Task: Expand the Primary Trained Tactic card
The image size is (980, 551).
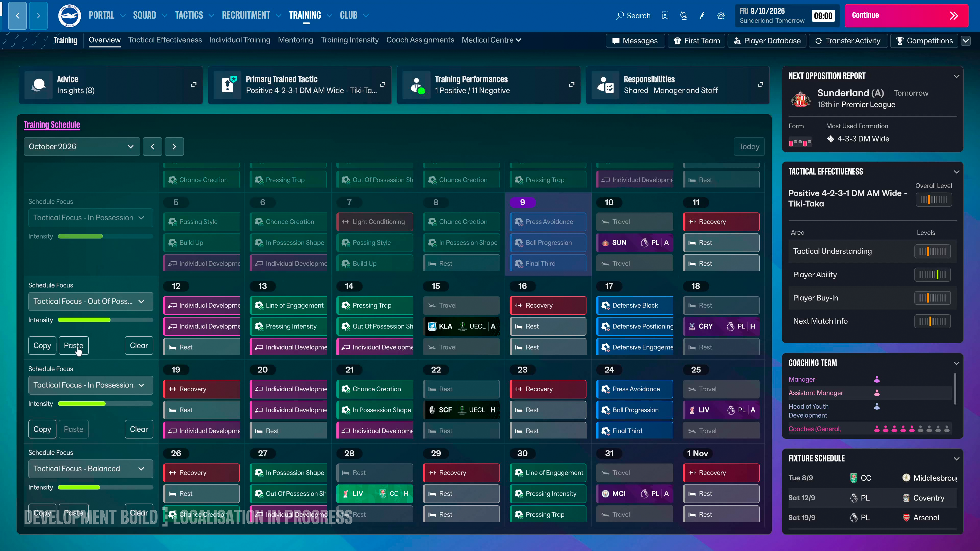Action: (x=383, y=84)
